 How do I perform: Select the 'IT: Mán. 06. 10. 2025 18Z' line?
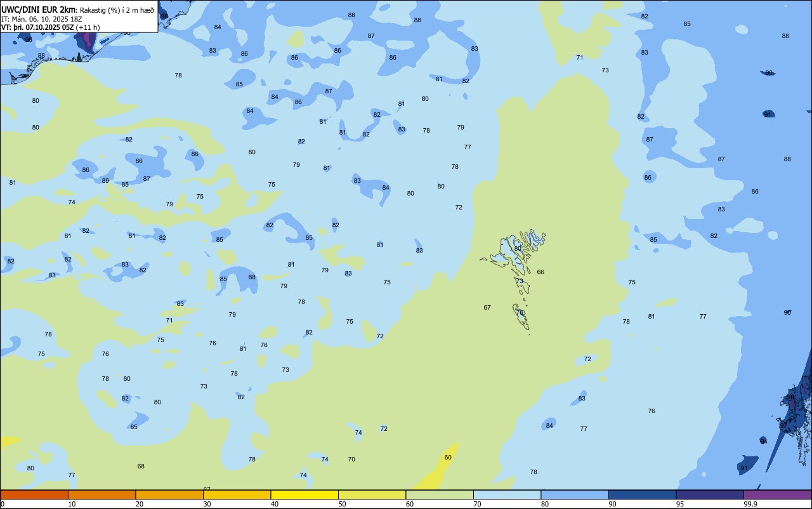coord(42,19)
